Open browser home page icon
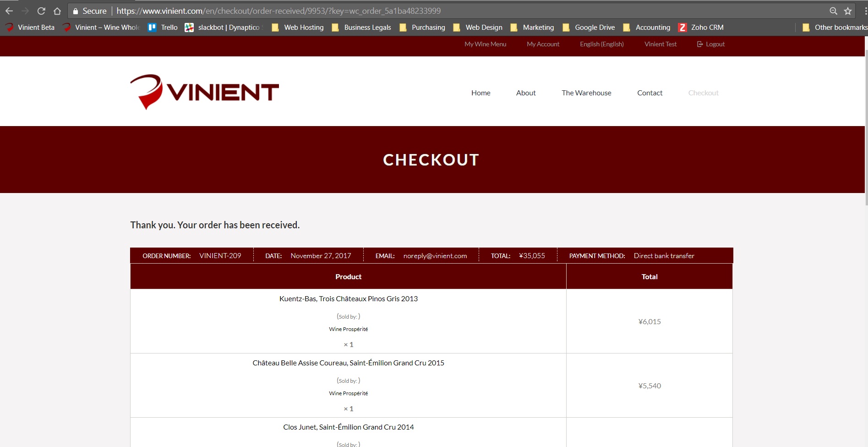Viewport: 868px width, 447px height. (57, 11)
